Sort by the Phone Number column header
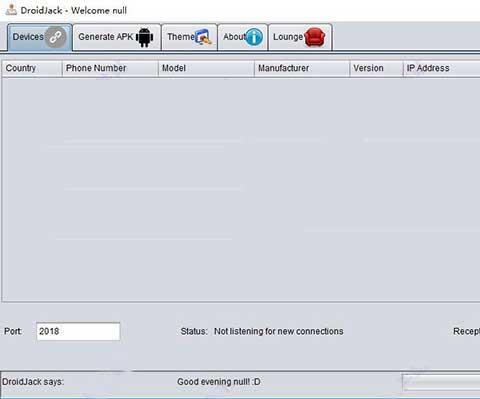 (110, 68)
